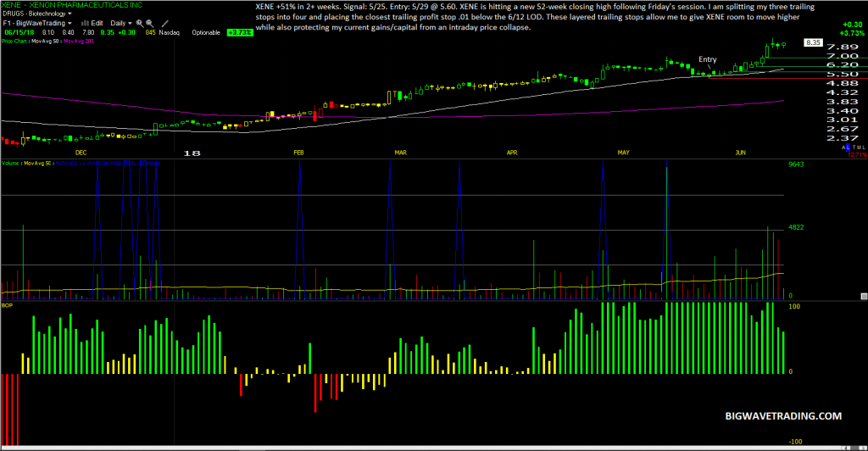Click the 9643 volume axis label
This screenshot has width=868, height=451.
tap(796, 164)
